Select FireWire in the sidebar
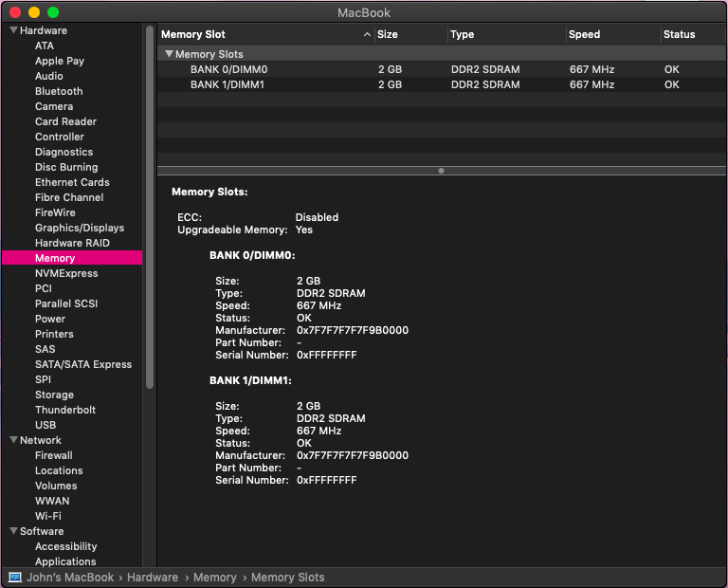This screenshot has height=588, width=728. pos(55,212)
